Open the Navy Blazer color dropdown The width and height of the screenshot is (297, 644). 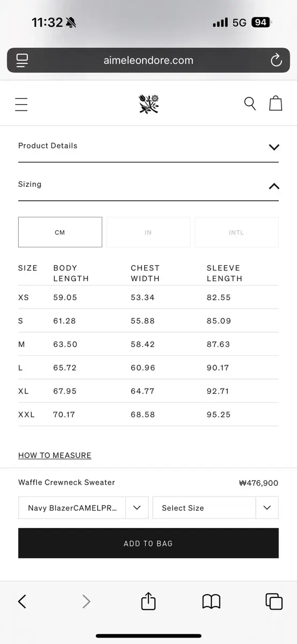click(84, 508)
